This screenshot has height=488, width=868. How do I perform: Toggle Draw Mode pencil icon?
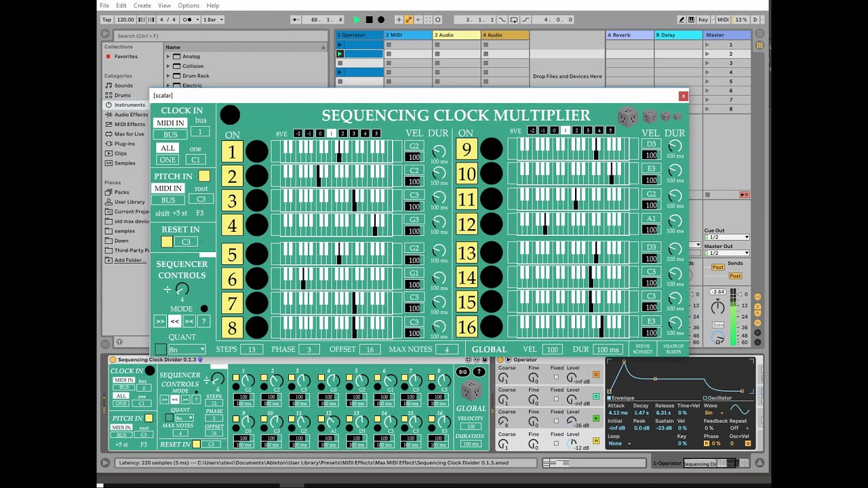coord(682,20)
